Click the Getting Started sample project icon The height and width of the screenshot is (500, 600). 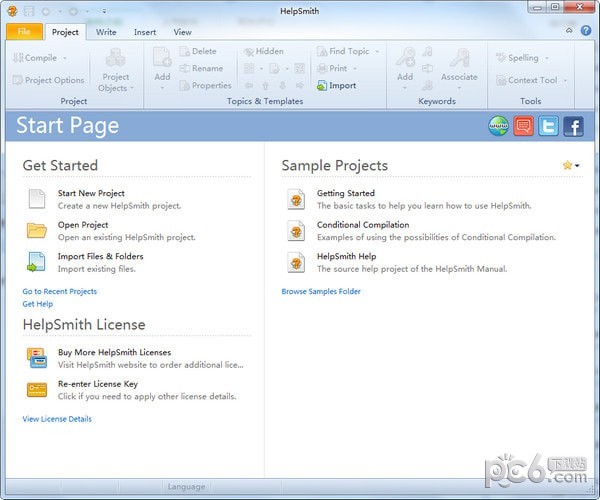click(296, 199)
